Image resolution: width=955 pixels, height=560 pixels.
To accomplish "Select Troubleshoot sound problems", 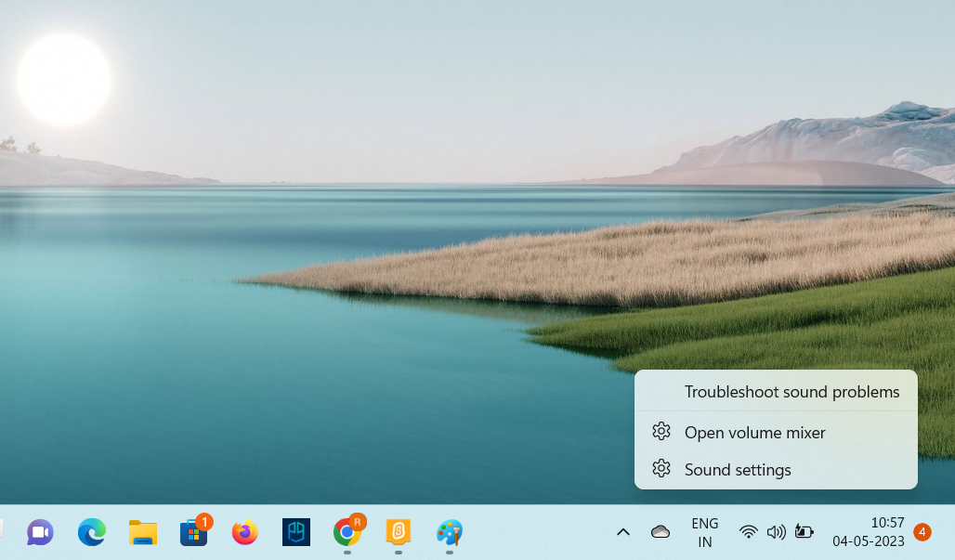I will click(x=791, y=392).
